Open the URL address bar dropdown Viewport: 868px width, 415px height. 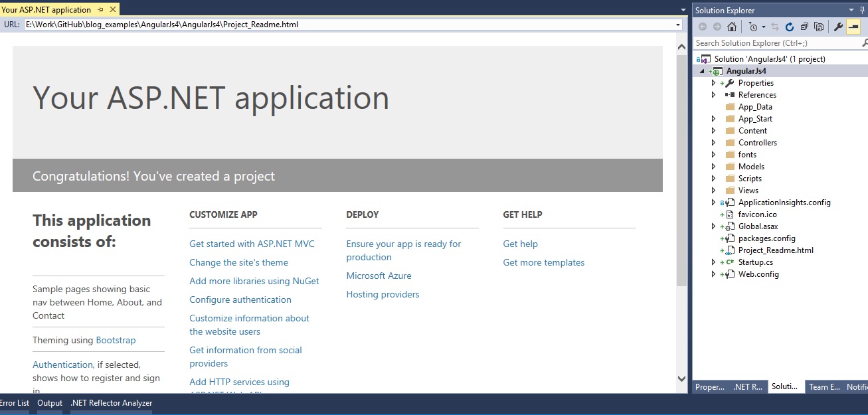point(679,25)
